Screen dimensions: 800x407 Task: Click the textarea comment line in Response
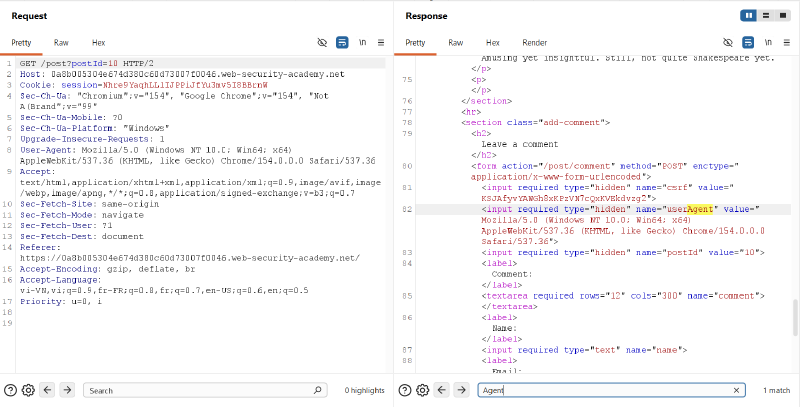[x=623, y=296]
